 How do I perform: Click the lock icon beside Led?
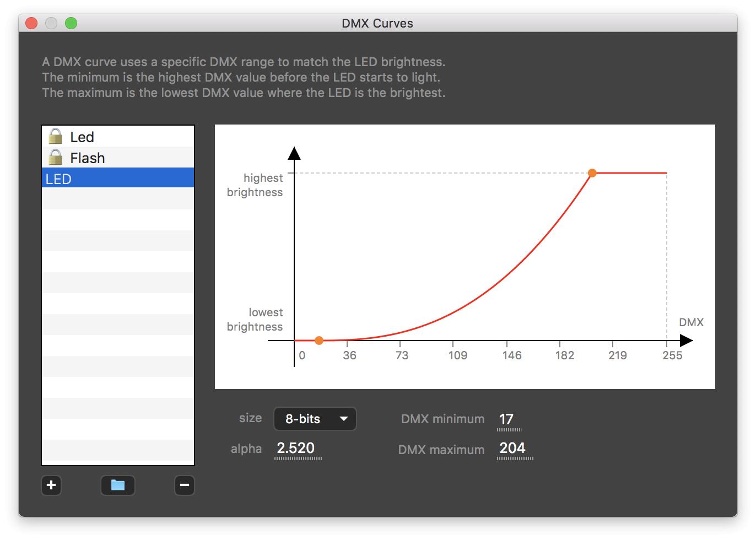55,136
